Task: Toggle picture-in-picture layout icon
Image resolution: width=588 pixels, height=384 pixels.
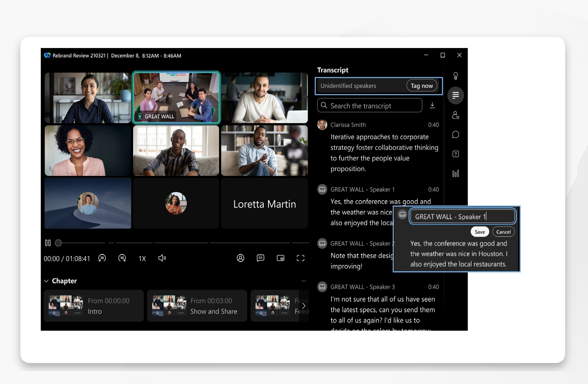Action: [x=281, y=258]
